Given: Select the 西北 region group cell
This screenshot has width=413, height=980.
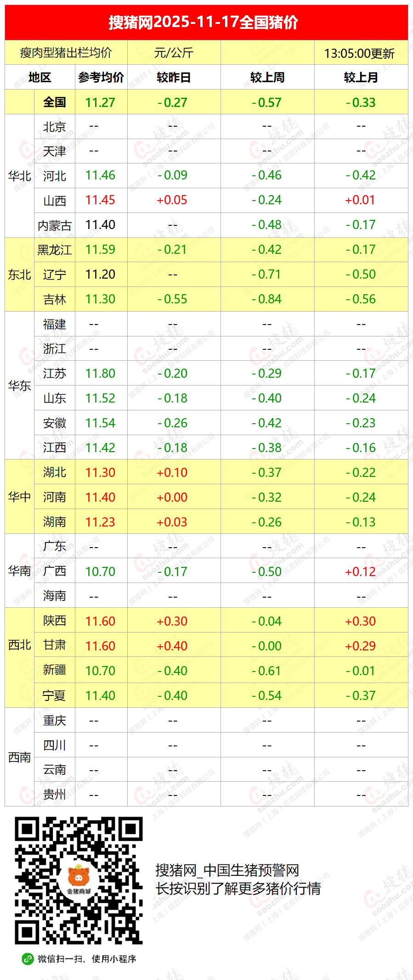Looking at the screenshot, I should point(19,645).
